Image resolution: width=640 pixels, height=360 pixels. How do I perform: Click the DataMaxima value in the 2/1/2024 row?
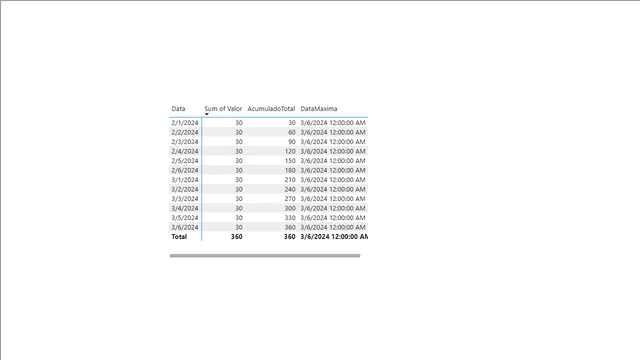(333, 122)
